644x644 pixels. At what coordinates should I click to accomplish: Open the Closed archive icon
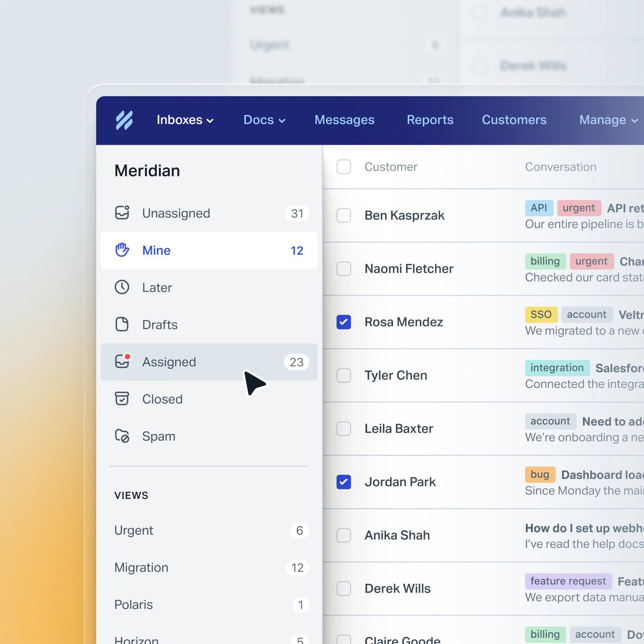click(122, 399)
